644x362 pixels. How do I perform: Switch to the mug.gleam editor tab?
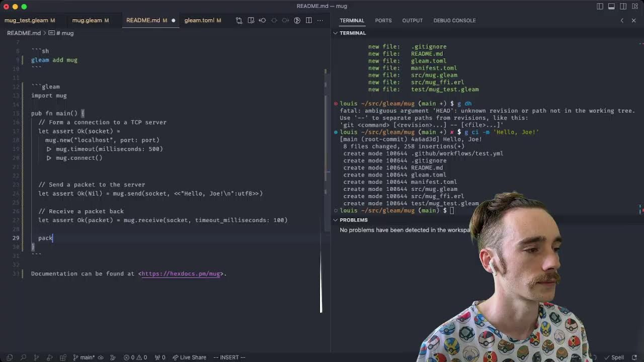point(90,20)
